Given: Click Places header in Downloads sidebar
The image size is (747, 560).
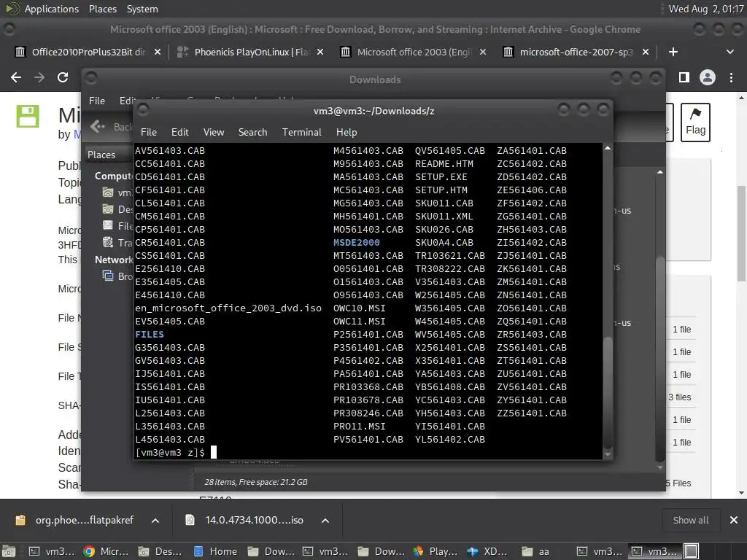Looking at the screenshot, I should coord(101,155).
